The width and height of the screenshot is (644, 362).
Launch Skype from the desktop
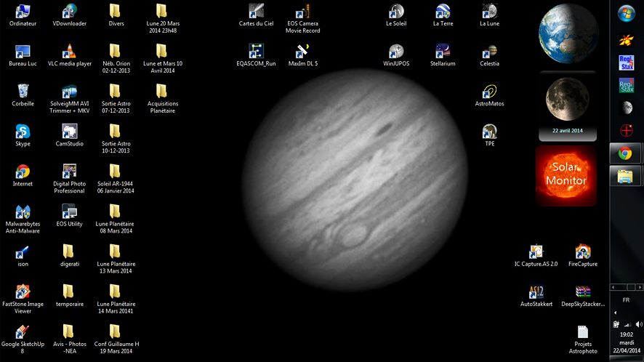click(x=23, y=136)
